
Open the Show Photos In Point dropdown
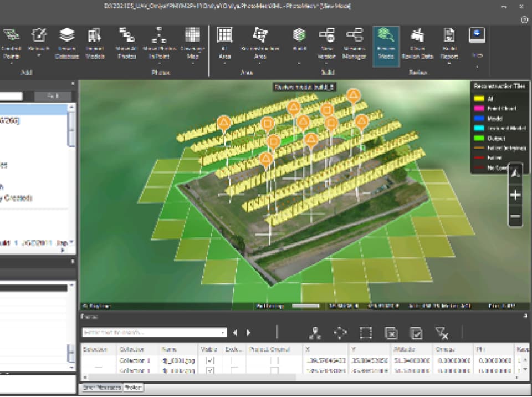(159, 63)
